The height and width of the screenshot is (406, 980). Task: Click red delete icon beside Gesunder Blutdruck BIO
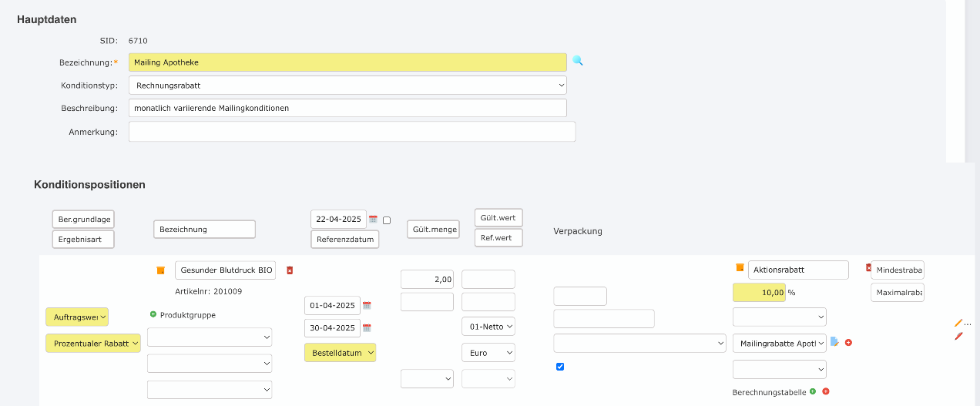290,270
